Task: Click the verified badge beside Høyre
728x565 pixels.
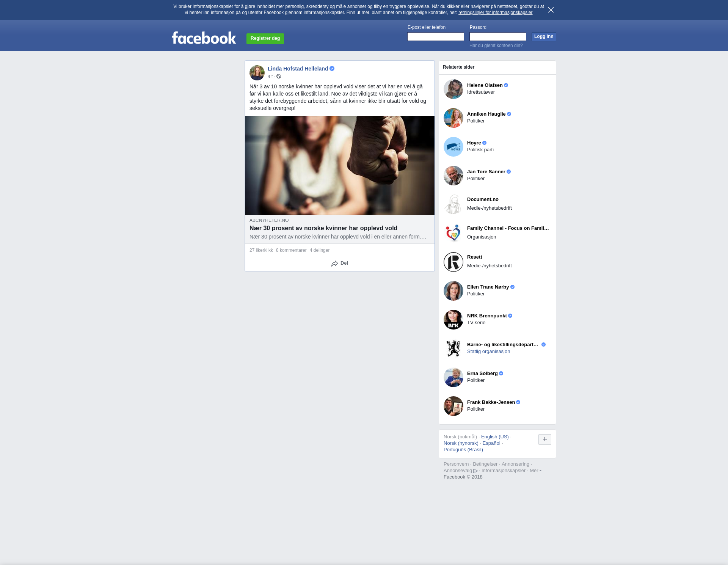Action: pos(484,143)
